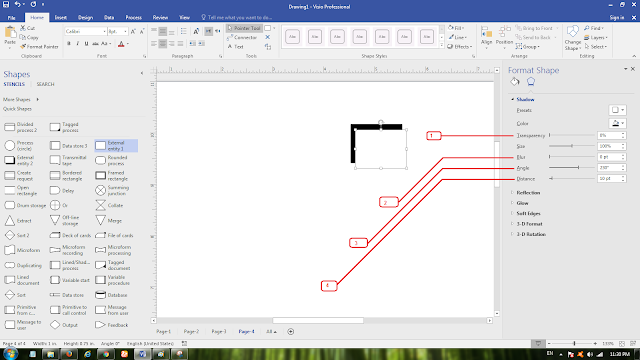The width and height of the screenshot is (640, 360).
Task: Click the SEARCH link in Shapes pane
Action: 45,84
